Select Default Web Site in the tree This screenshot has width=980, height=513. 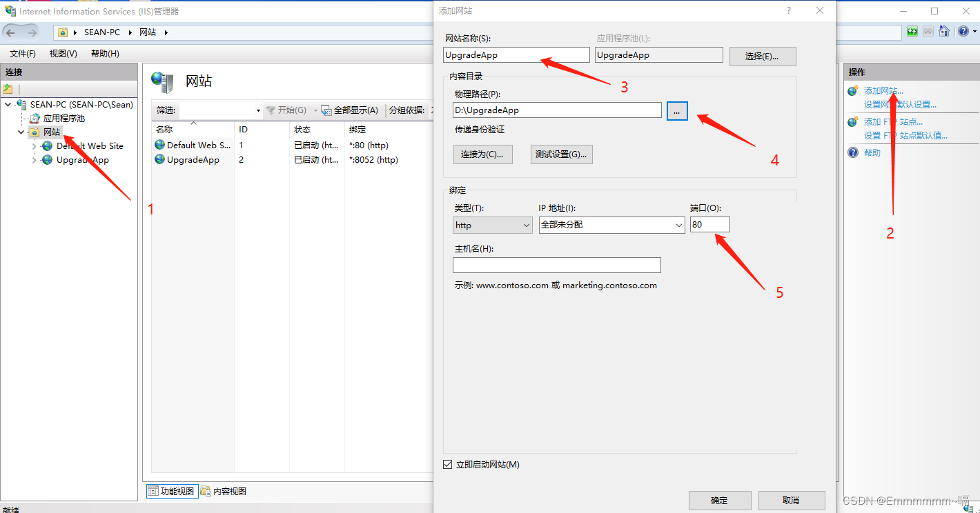point(90,145)
